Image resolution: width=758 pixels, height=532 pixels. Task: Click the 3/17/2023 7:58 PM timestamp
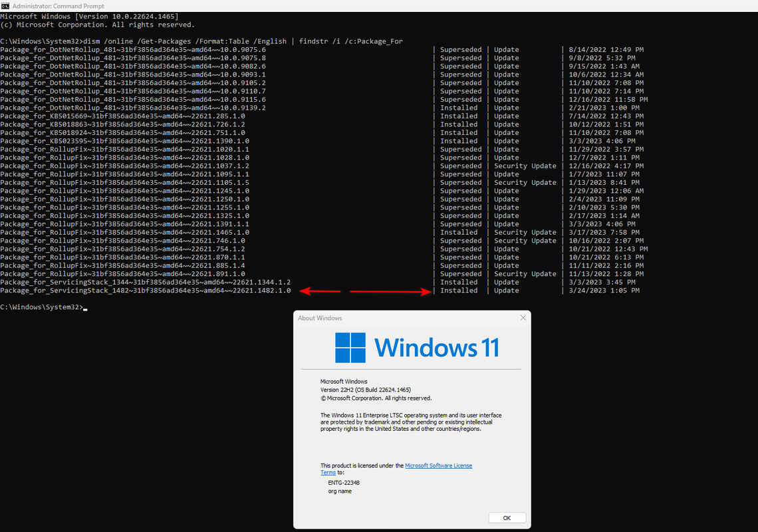click(604, 233)
